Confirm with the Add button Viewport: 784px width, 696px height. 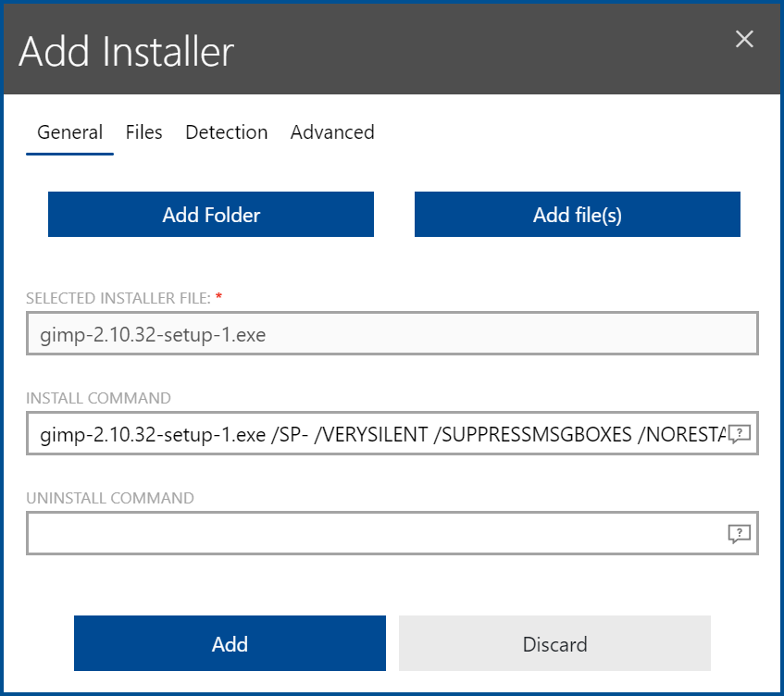click(230, 643)
